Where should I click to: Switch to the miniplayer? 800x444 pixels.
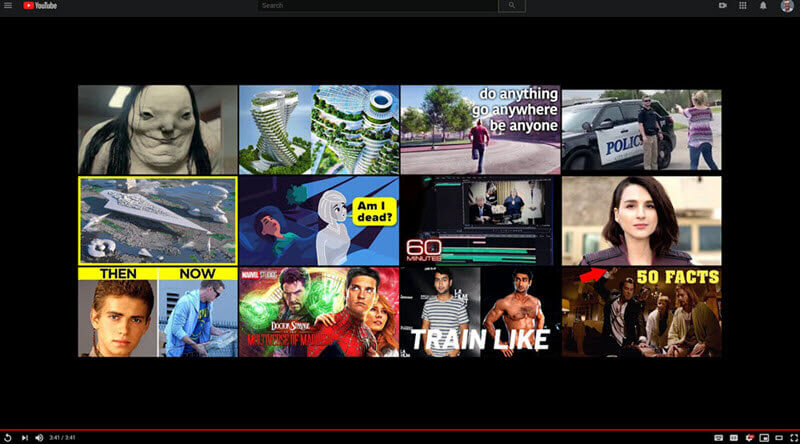764,438
